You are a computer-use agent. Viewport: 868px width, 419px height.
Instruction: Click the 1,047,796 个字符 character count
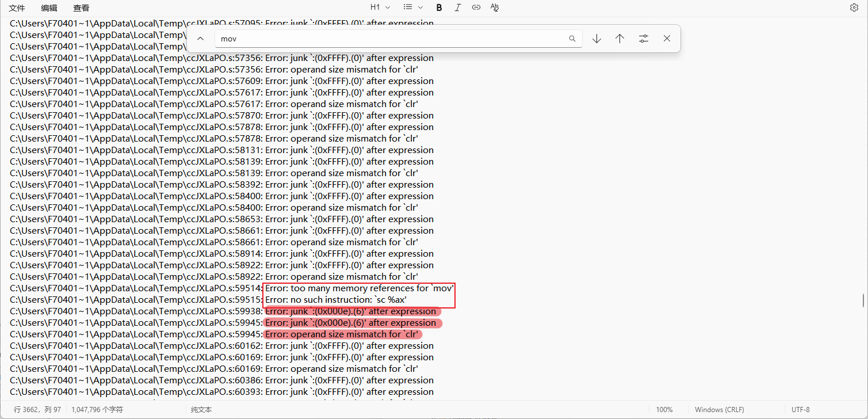pyautogui.click(x=97, y=410)
